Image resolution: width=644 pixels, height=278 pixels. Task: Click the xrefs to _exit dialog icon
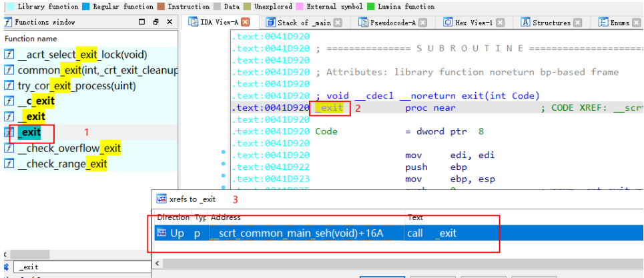(x=162, y=200)
